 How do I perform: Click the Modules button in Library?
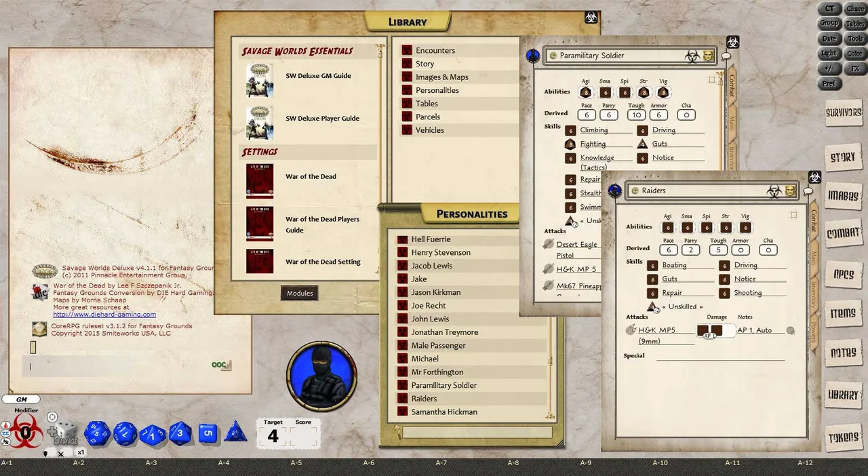click(x=300, y=293)
